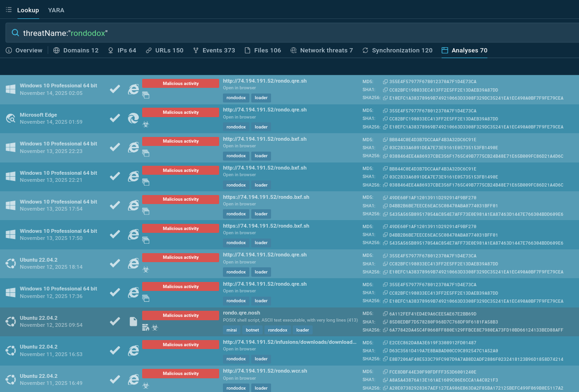Click the biohazard icon in the Microsoft Edge row
Image resolution: width=579 pixels, height=392 pixels.
tap(145, 123)
